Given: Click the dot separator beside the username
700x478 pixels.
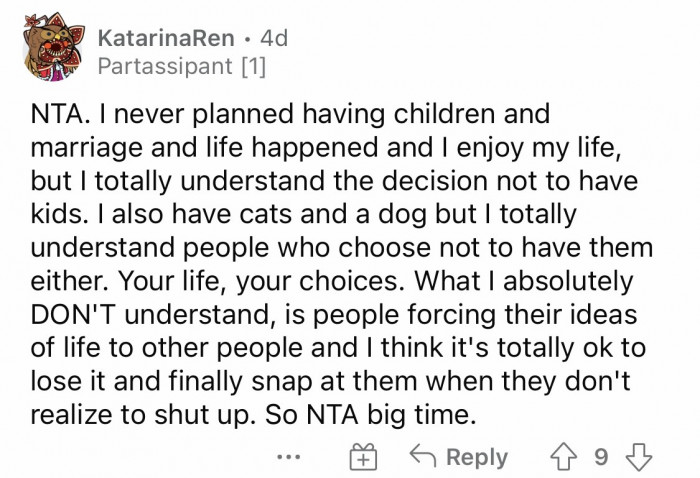Looking at the screenshot, I should [249, 38].
